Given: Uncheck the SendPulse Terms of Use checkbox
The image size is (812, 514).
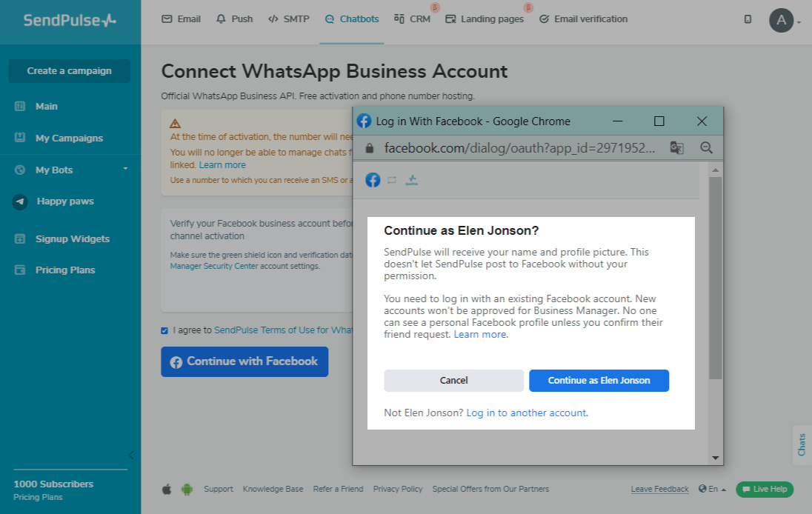Looking at the screenshot, I should point(164,330).
